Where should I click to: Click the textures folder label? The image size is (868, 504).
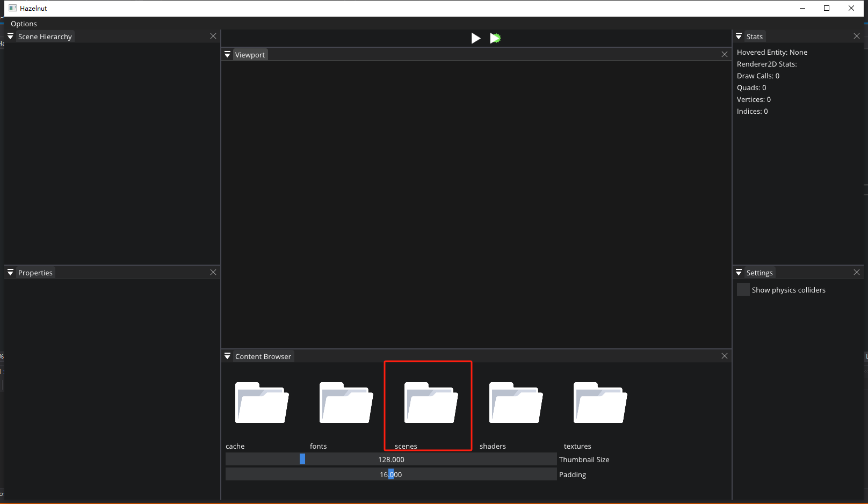[x=577, y=447]
